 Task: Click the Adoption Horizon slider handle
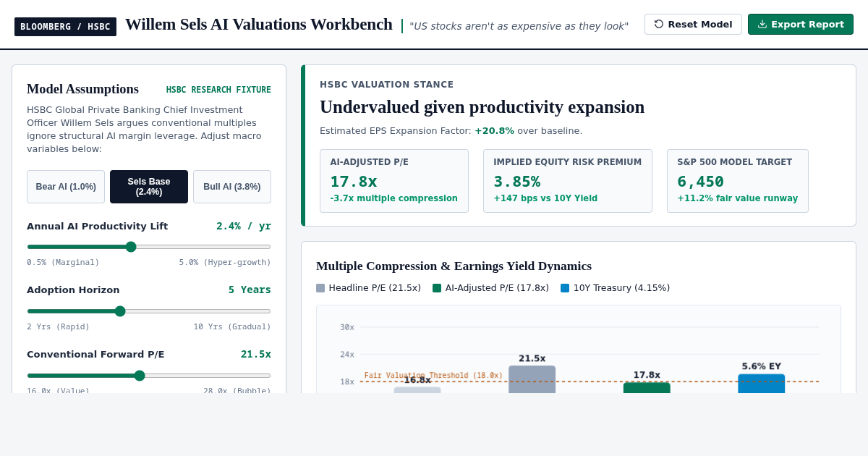[120, 311]
